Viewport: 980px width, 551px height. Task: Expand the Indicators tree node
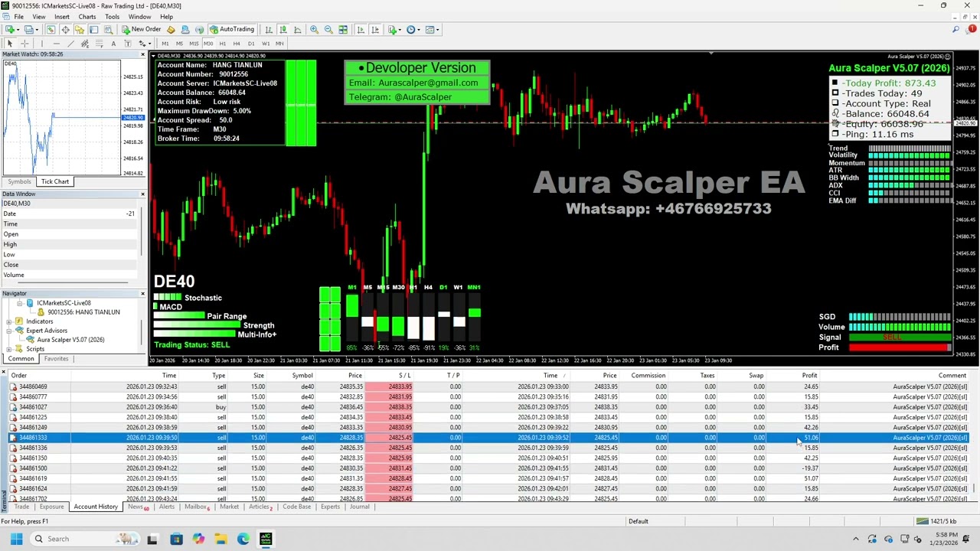click(8, 321)
